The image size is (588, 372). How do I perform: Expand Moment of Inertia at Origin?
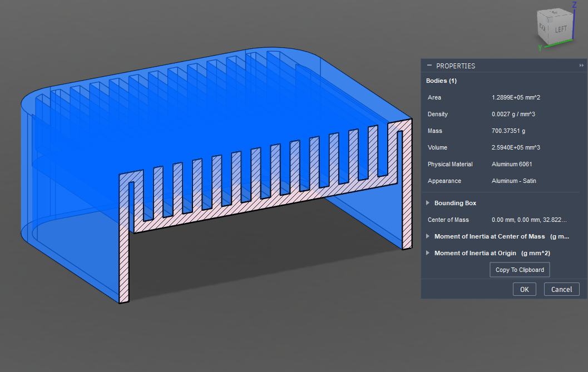point(428,253)
